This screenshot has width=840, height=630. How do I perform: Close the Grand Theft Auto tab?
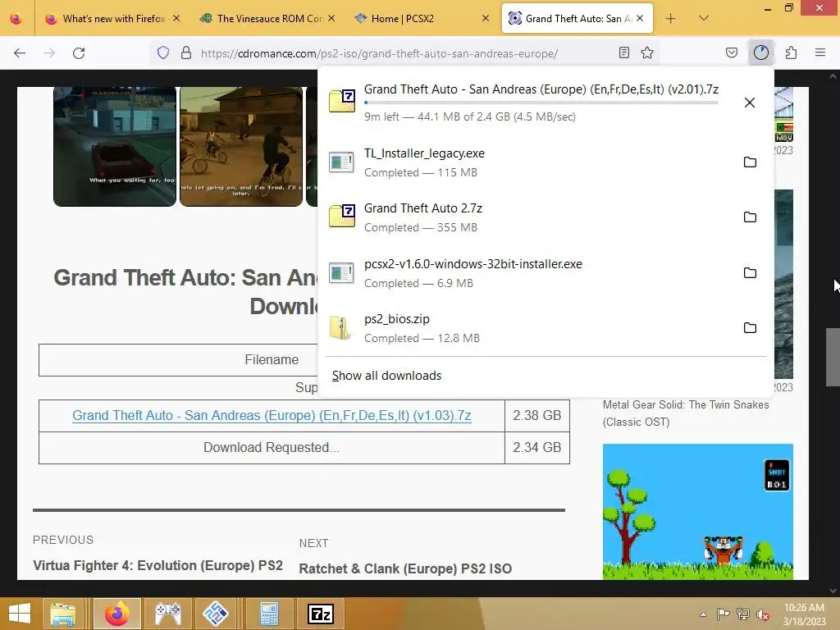[x=640, y=18]
